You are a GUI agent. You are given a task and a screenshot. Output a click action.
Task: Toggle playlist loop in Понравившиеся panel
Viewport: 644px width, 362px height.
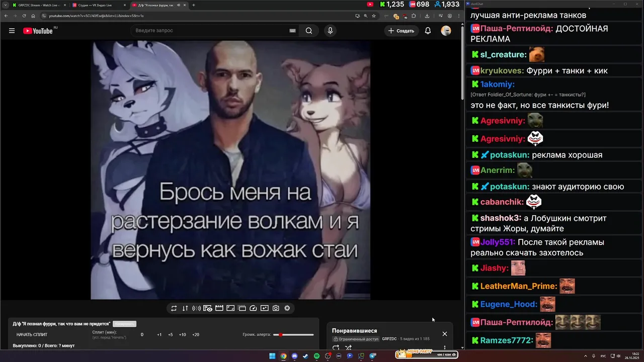tap(336, 347)
